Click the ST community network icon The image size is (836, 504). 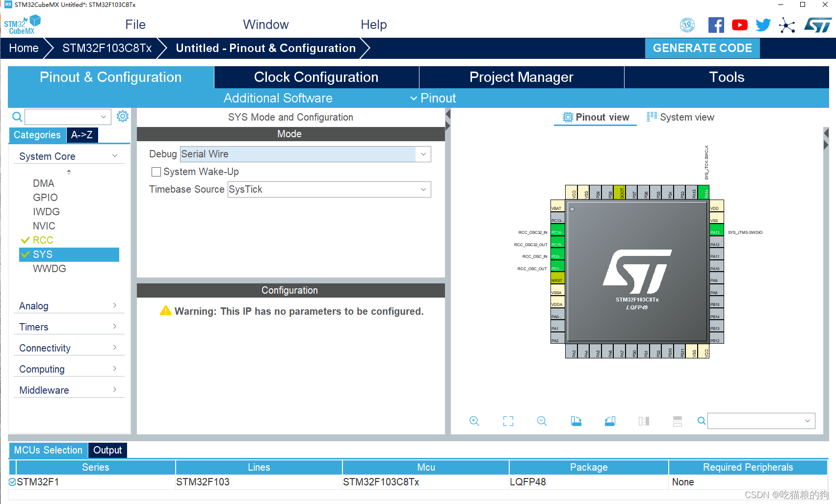(x=787, y=25)
